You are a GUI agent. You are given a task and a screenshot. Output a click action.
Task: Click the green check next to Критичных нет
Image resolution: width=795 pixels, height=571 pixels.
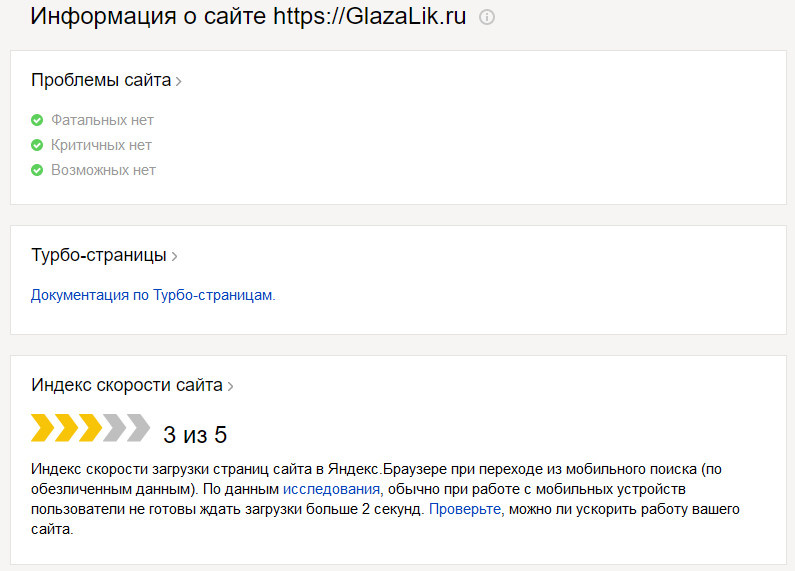(x=37, y=145)
